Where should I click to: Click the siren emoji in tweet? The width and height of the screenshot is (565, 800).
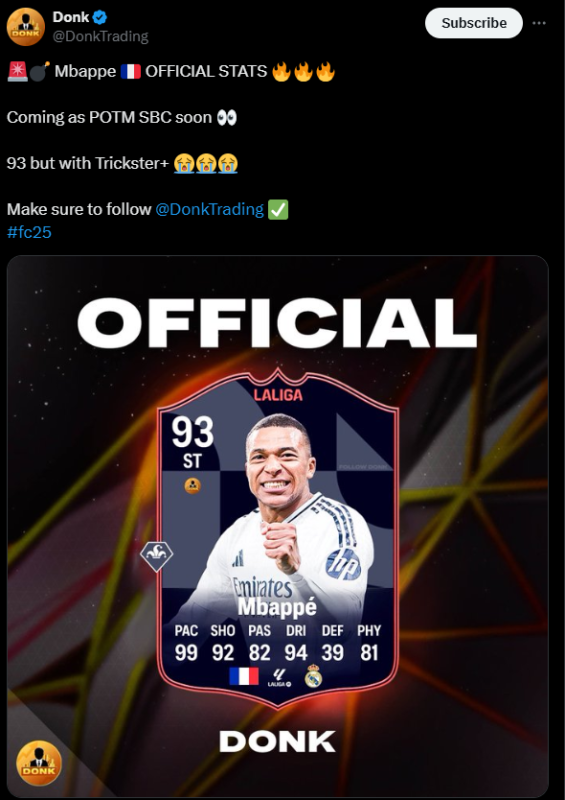(x=17, y=71)
